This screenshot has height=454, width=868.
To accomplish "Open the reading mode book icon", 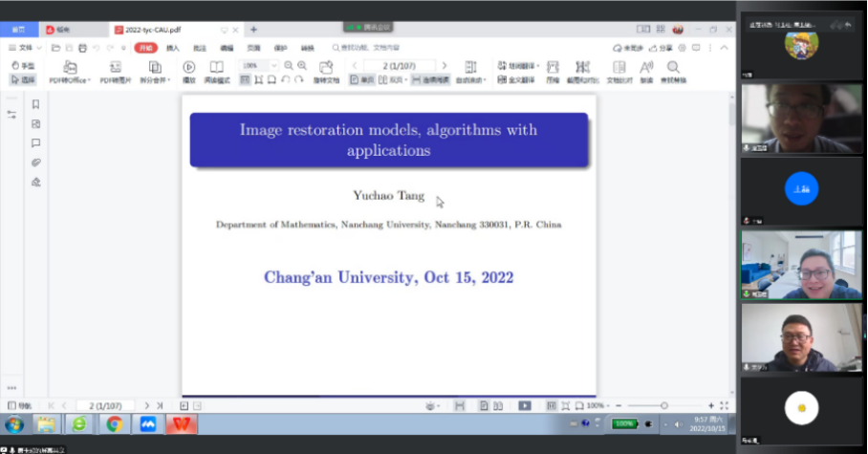I will click(217, 71).
